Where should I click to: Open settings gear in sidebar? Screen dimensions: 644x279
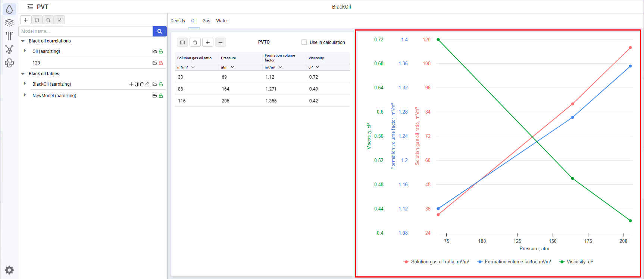pos(9,270)
